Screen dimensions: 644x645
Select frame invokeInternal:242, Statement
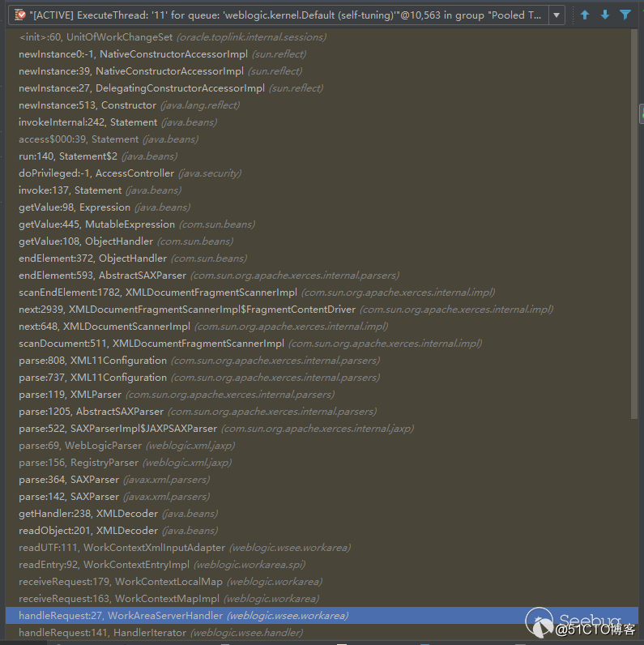tap(322, 122)
